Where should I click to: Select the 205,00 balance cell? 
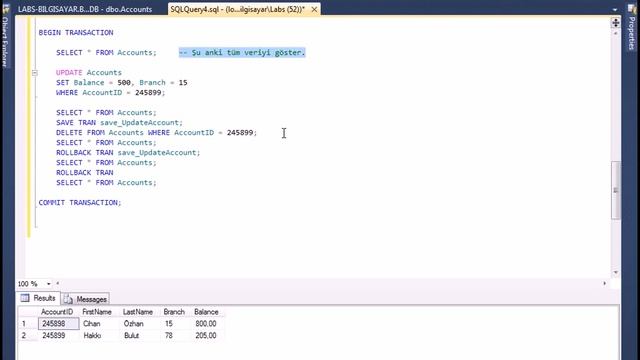[207, 336]
